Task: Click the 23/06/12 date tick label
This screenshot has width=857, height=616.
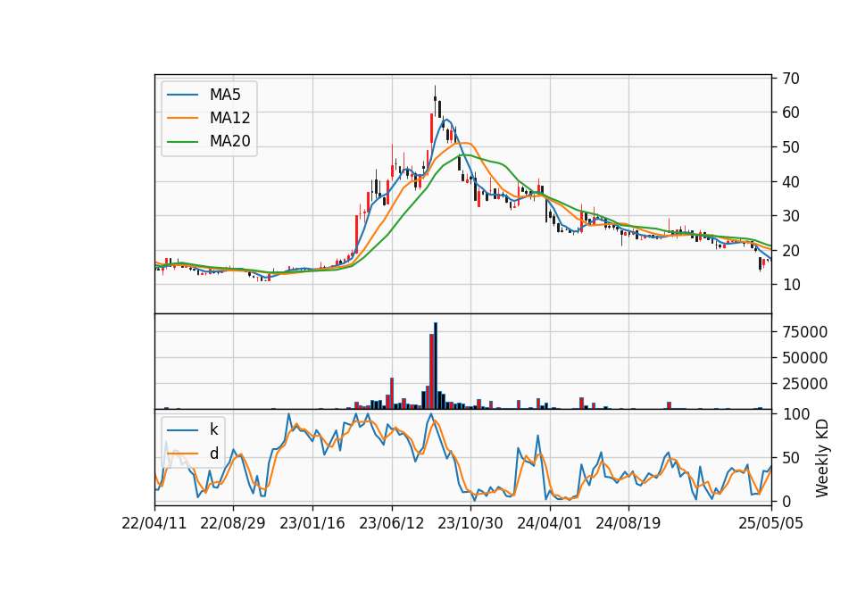Action: pyautogui.click(x=391, y=523)
